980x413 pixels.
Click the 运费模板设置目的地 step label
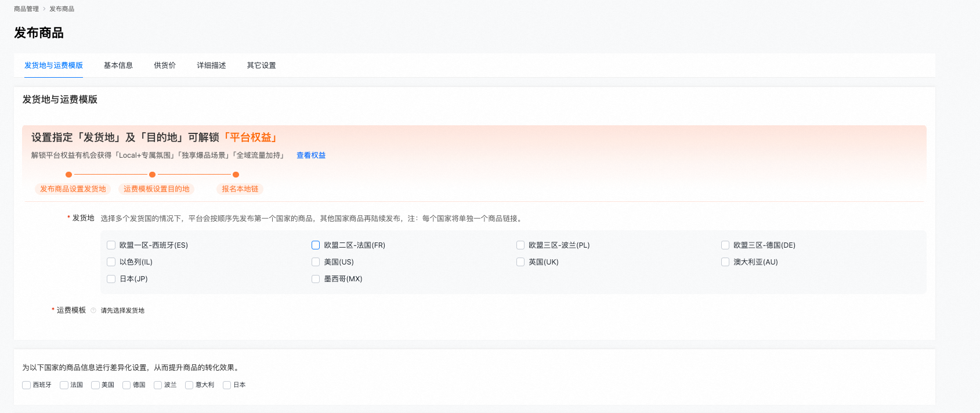click(156, 189)
